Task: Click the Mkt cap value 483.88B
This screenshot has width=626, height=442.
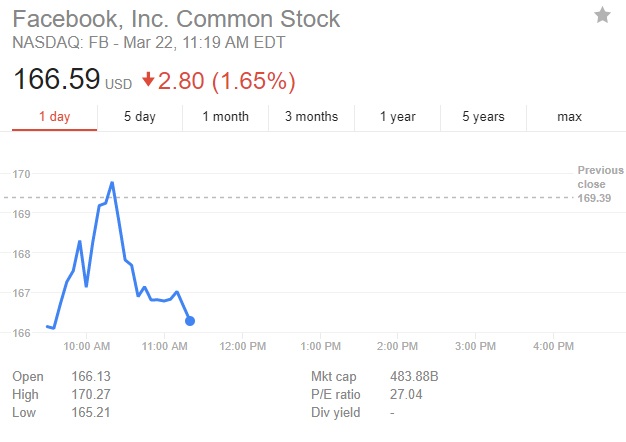Action: [x=412, y=376]
